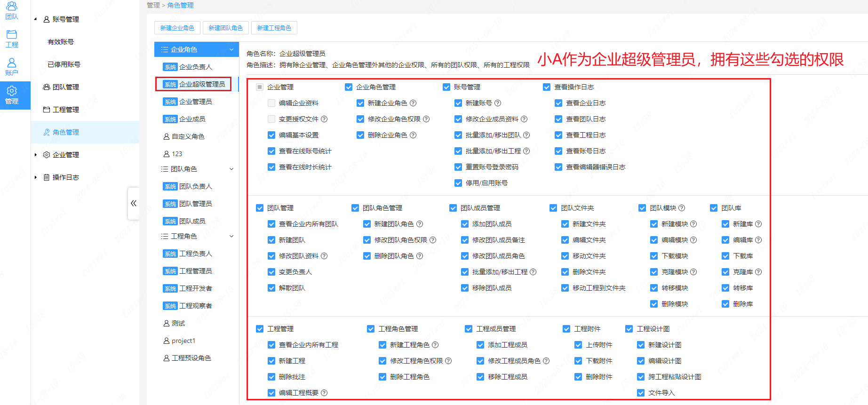868x405 pixels.
Task: Show help for 修改团队资料
Action: point(324,256)
